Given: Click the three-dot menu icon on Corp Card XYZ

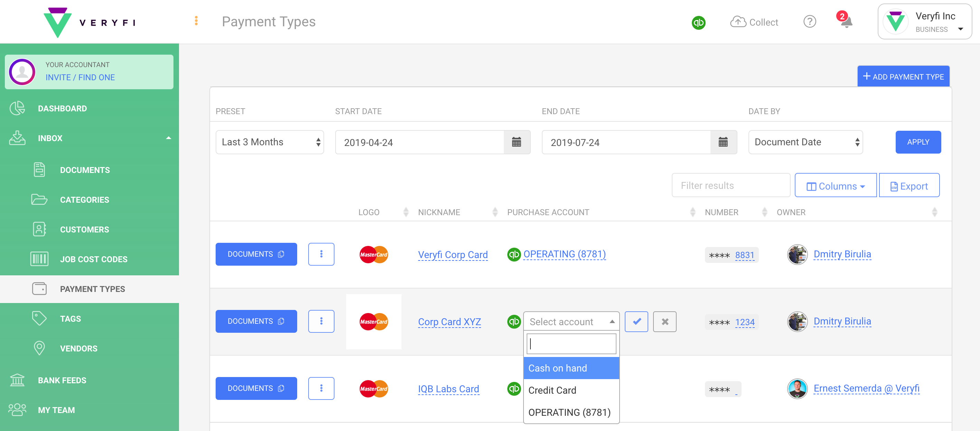Looking at the screenshot, I should [x=321, y=321].
